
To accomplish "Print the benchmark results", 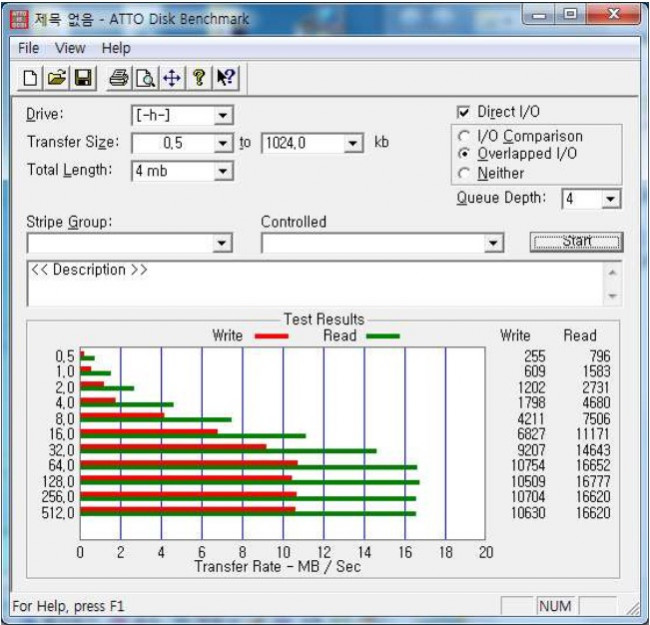I will pos(119,78).
